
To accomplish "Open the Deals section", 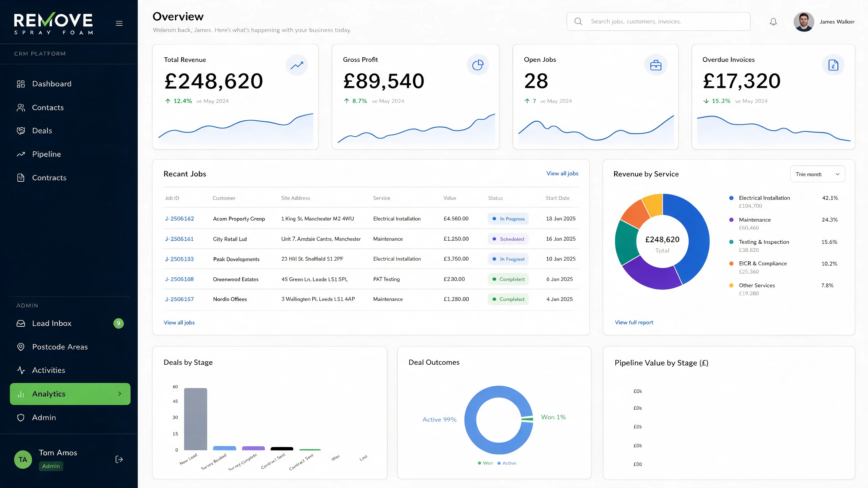I will tap(70, 130).
